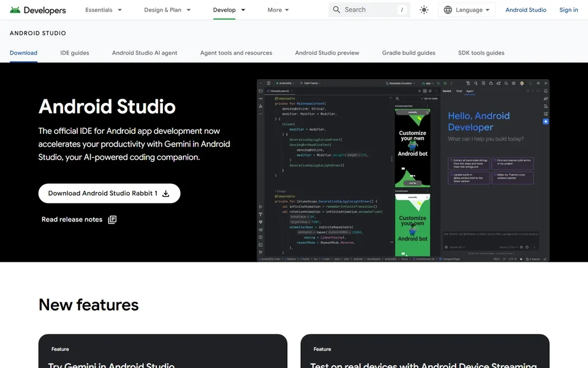Focus the Search input field
Image resolution: width=588 pixels, height=368 pixels.
pyautogui.click(x=369, y=10)
